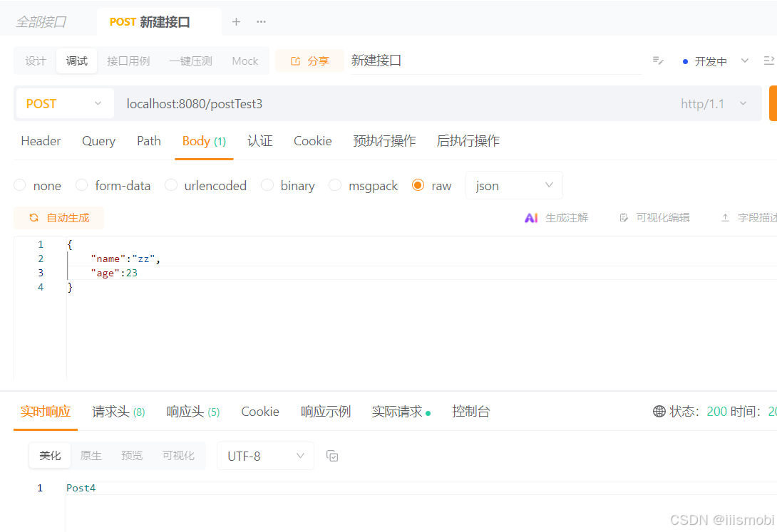The image size is (777, 532).
Task: Open the http/1.1 protocol dropdown
Action: pos(714,104)
